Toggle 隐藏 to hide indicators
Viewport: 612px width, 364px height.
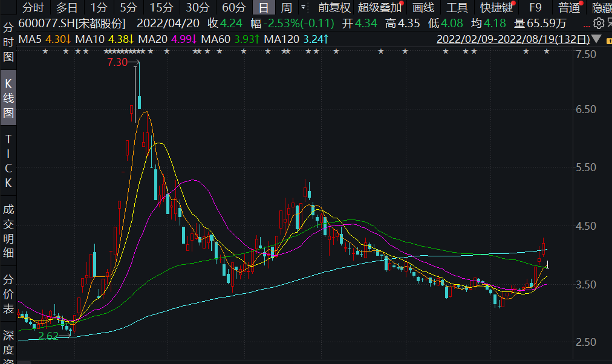point(601,8)
